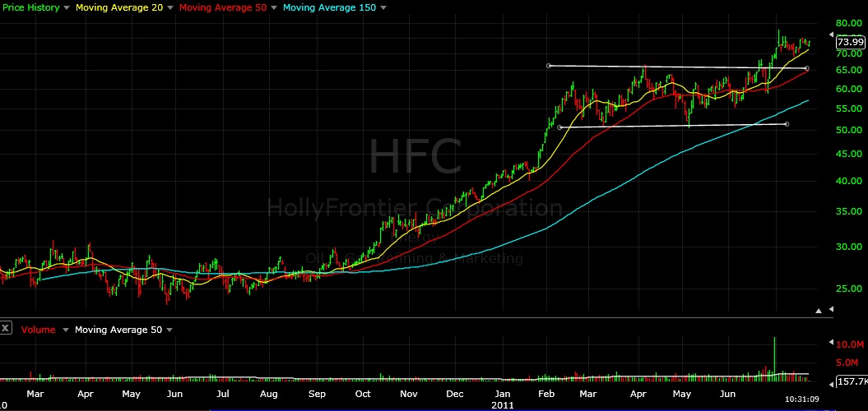The height and width of the screenshot is (411, 868).
Task: Click the Jan label on time axis
Action: point(502,395)
